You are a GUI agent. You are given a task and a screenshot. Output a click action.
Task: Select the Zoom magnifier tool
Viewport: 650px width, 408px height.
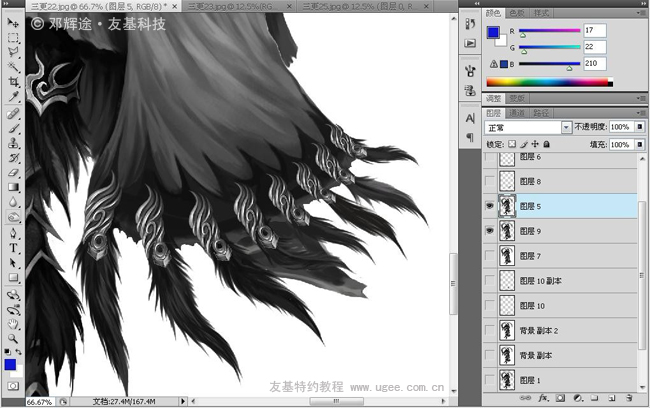pyautogui.click(x=13, y=338)
